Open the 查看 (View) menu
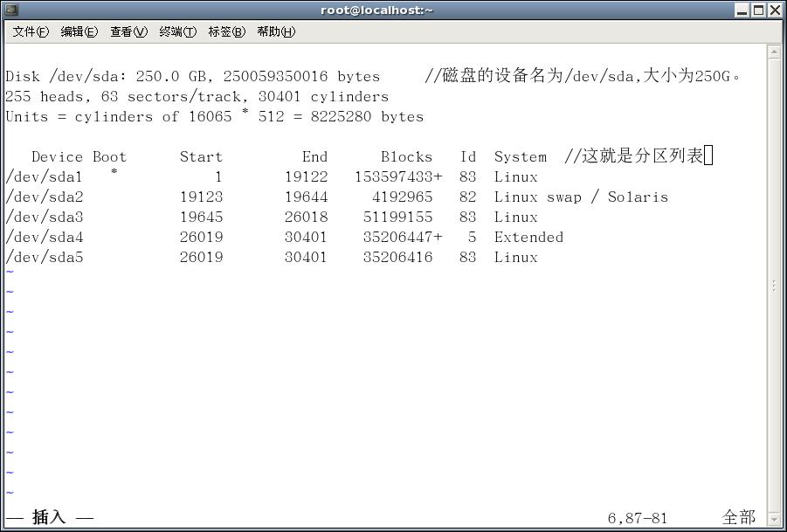Viewport: 787px width, 532px height. tap(128, 31)
